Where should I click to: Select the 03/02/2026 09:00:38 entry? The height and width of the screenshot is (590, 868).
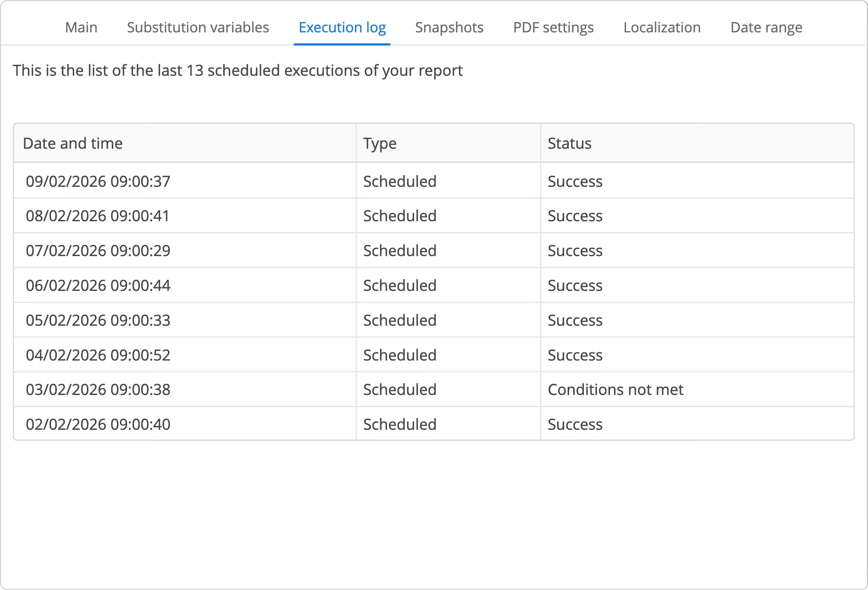(x=434, y=389)
